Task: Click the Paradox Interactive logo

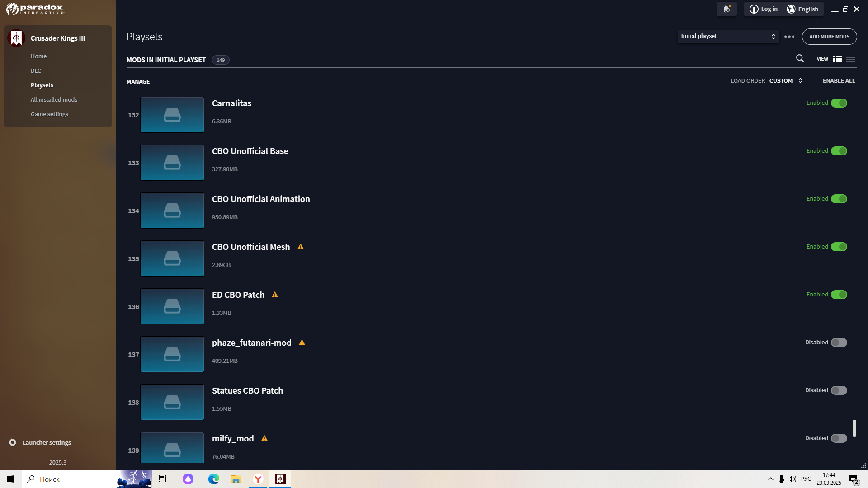Action: pos(35,9)
